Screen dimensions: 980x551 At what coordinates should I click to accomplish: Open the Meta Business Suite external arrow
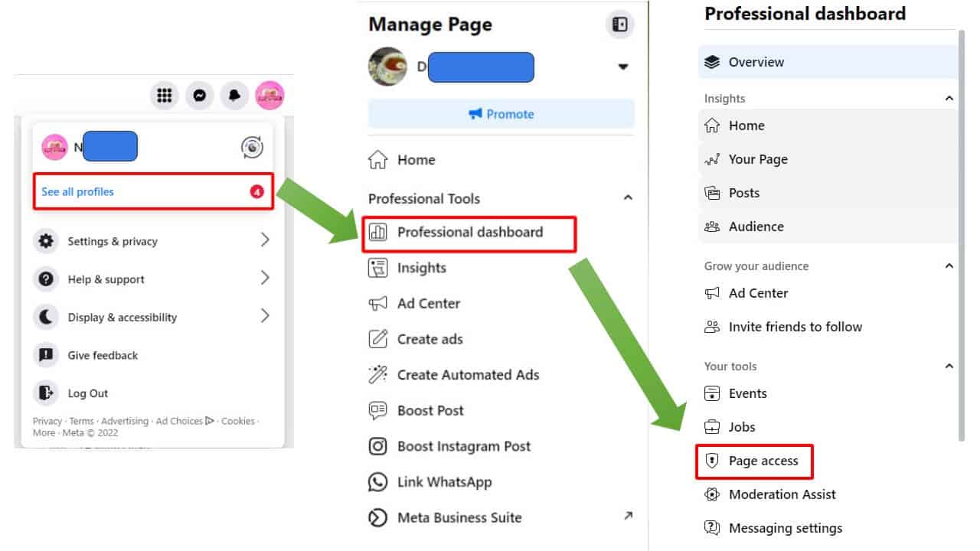click(628, 517)
